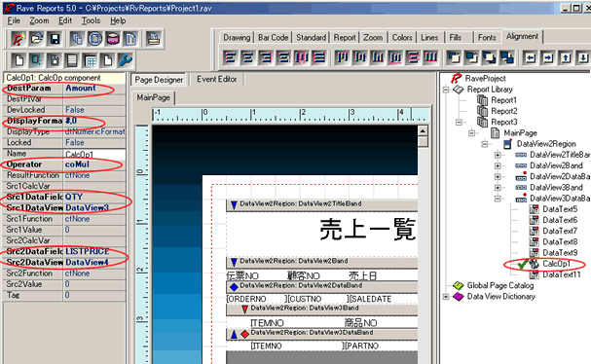The image size is (591, 364).
Task: Open the Zoom menu in the menu bar
Action: (39, 20)
